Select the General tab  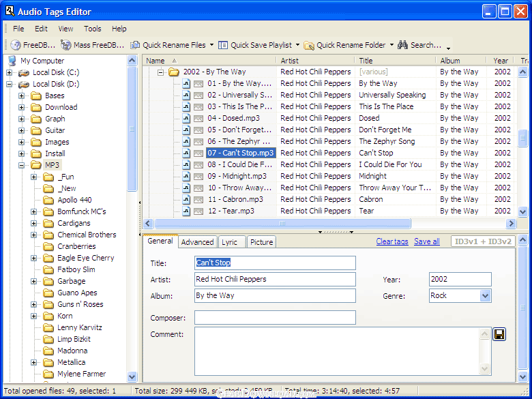pos(160,241)
